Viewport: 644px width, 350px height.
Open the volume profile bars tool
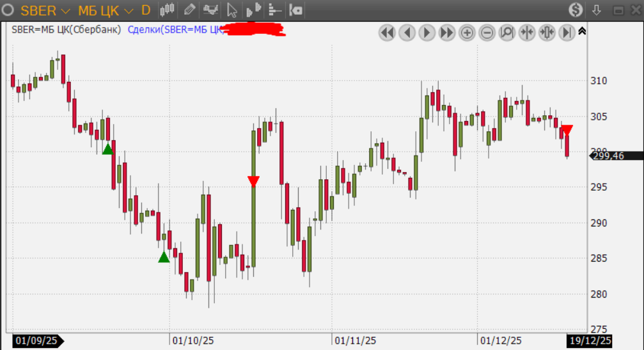[x=253, y=10]
